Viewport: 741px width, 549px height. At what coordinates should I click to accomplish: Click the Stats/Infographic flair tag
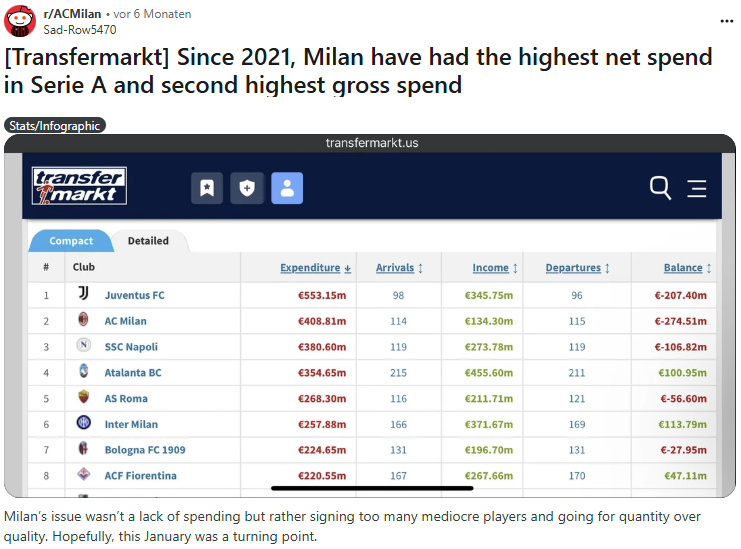[x=55, y=126]
